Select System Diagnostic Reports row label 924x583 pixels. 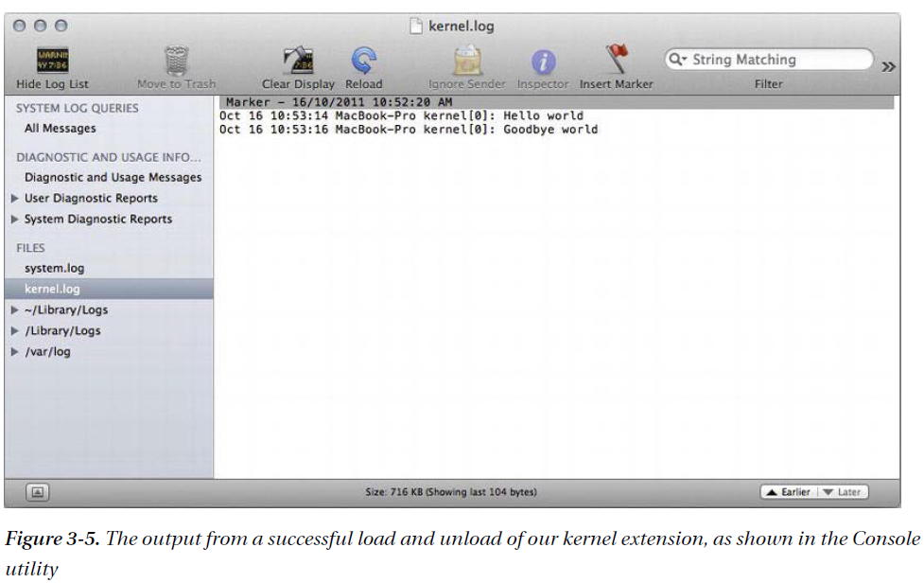pyautogui.click(x=98, y=219)
